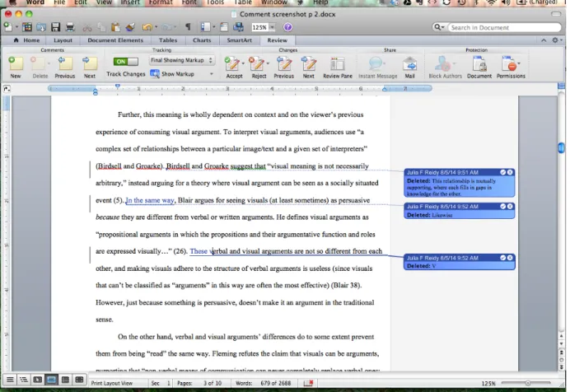Viewport: 570px width, 392px height.
Task: Open the Format menu in menu bar
Action: coord(161,2)
